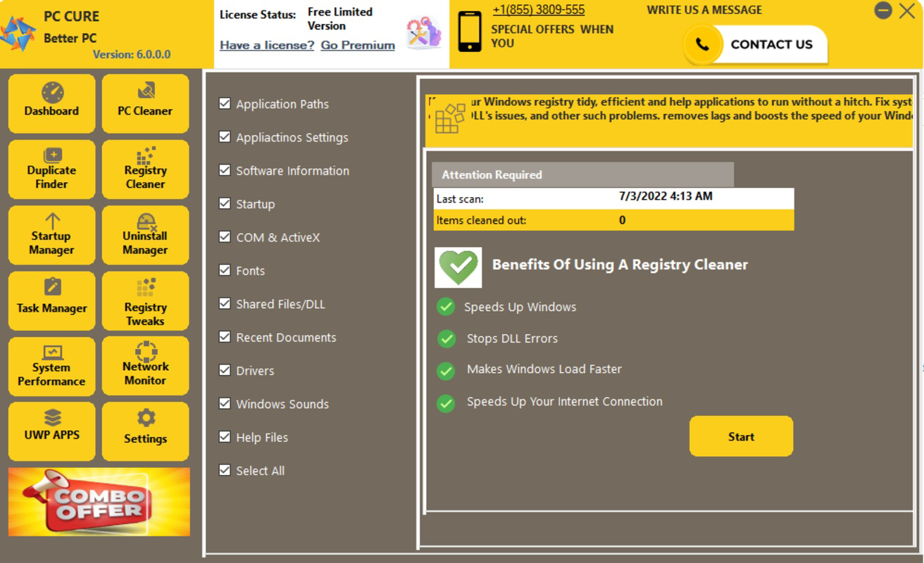
Task: Click the green heart checkmark icon
Action: click(458, 267)
